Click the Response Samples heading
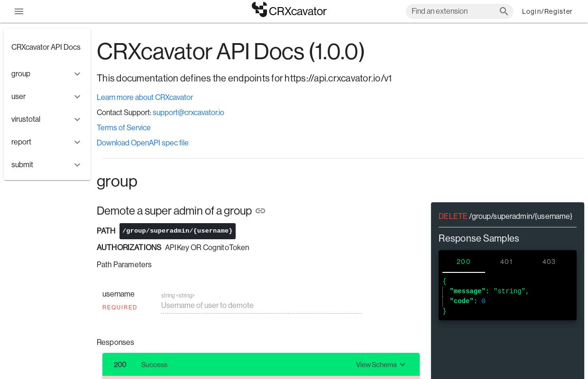The height and width of the screenshot is (379, 588). pyautogui.click(x=479, y=238)
